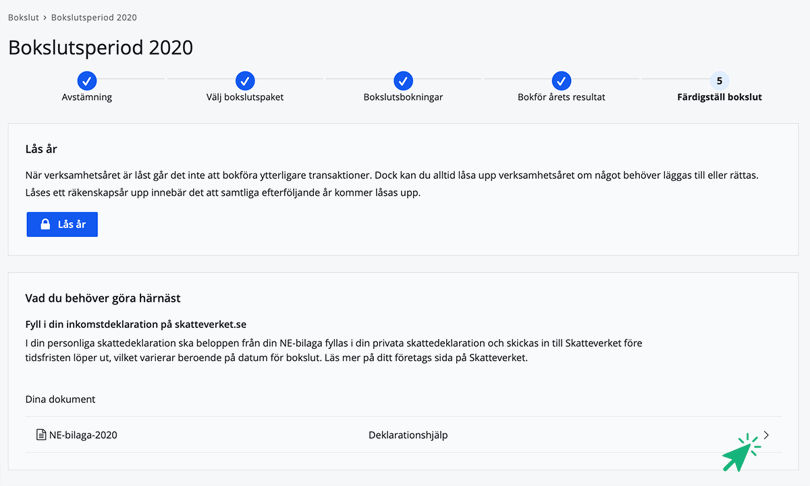
Task: Open the NE-bilaga-2020 document name
Action: tap(83, 435)
